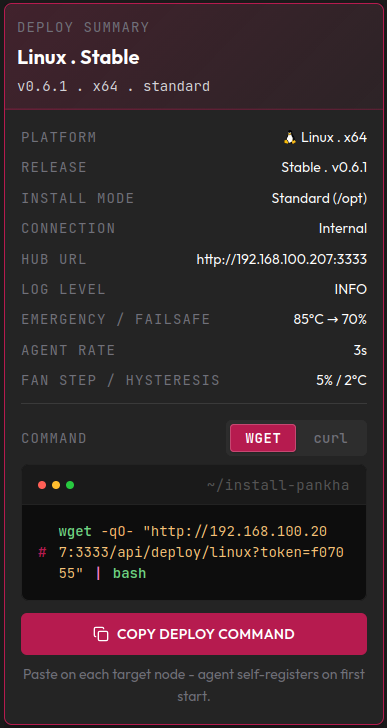
Task: Click the 'v0.6.1 . x64 . standard' subtitle
Action: (x=114, y=86)
